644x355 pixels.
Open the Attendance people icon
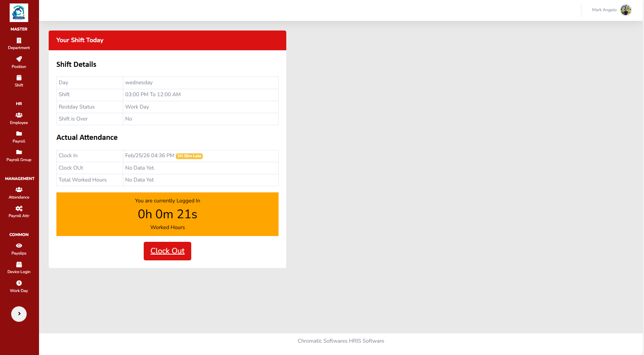coord(19,190)
